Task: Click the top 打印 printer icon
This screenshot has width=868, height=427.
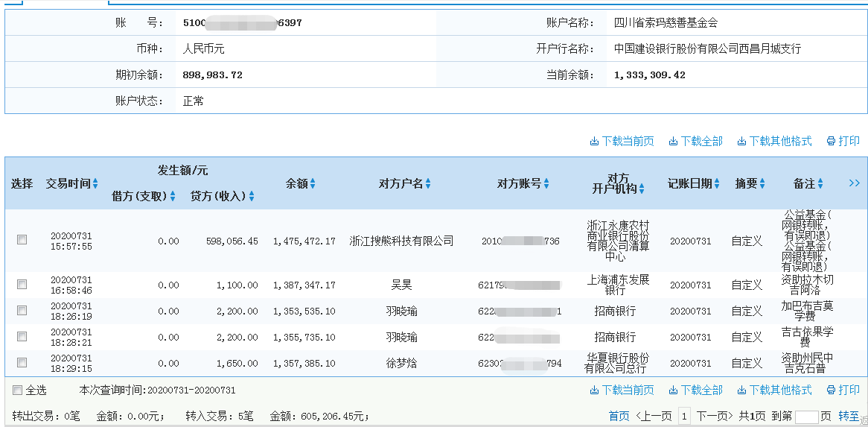Action: pyautogui.click(x=831, y=142)
